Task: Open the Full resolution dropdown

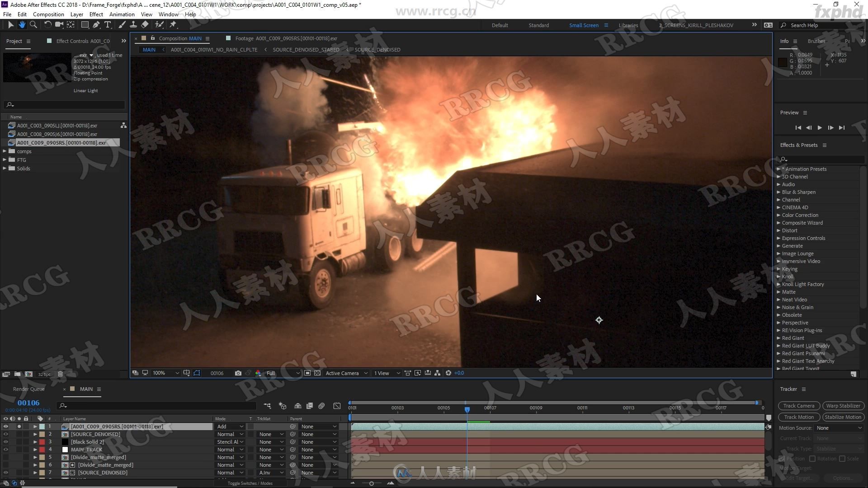Action: click(x=283, y=373)
